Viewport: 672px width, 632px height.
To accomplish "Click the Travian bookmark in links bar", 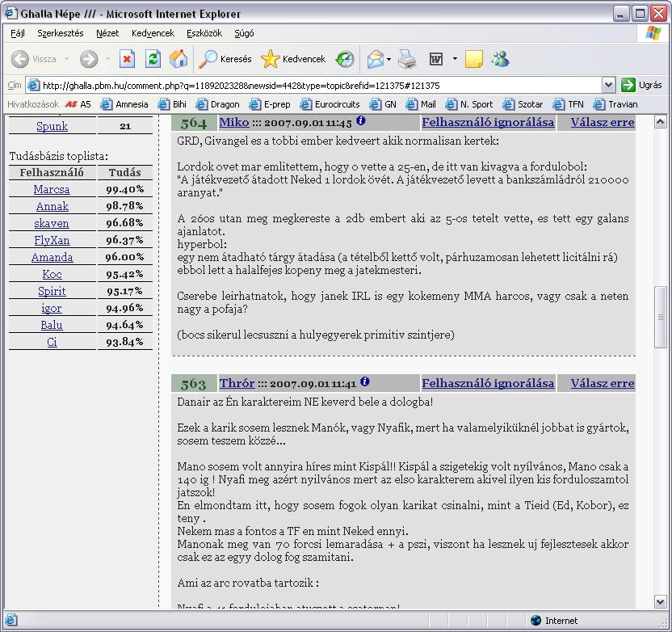I will pos(615,104).
